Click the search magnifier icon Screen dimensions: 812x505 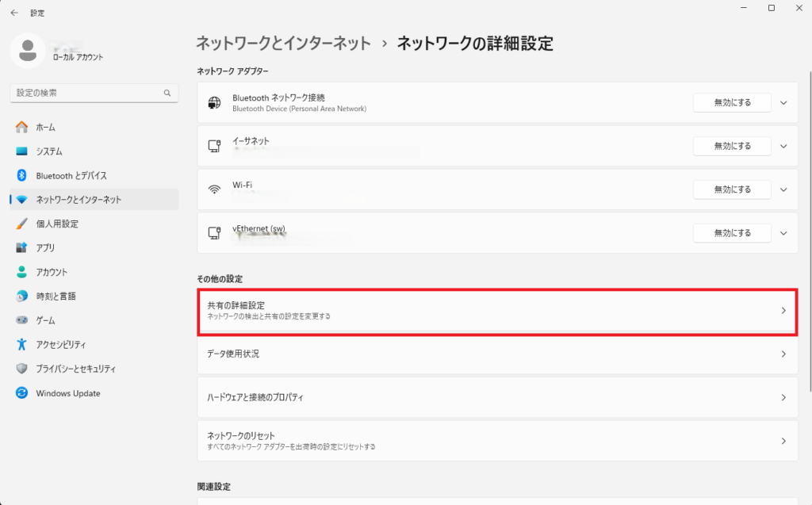pos(167,93)
